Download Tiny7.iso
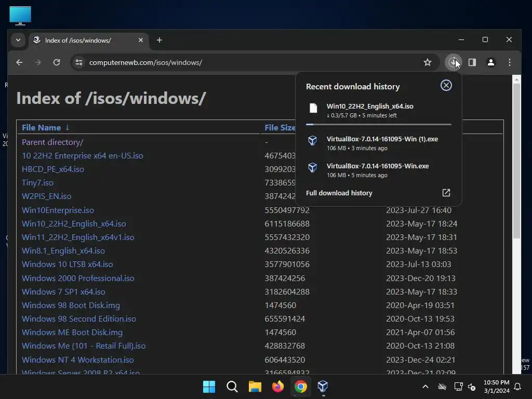The image size is (532, 399). coord(37,183)
